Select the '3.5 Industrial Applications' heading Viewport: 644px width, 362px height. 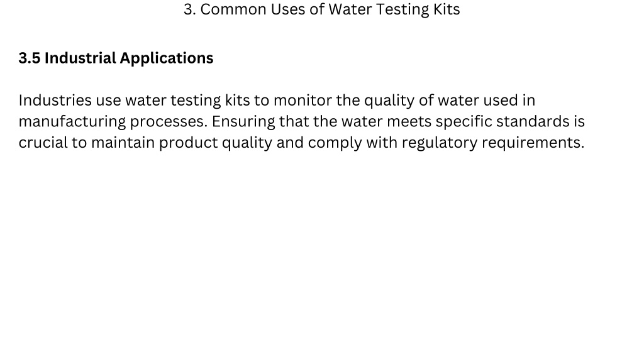tap(116, 58)
